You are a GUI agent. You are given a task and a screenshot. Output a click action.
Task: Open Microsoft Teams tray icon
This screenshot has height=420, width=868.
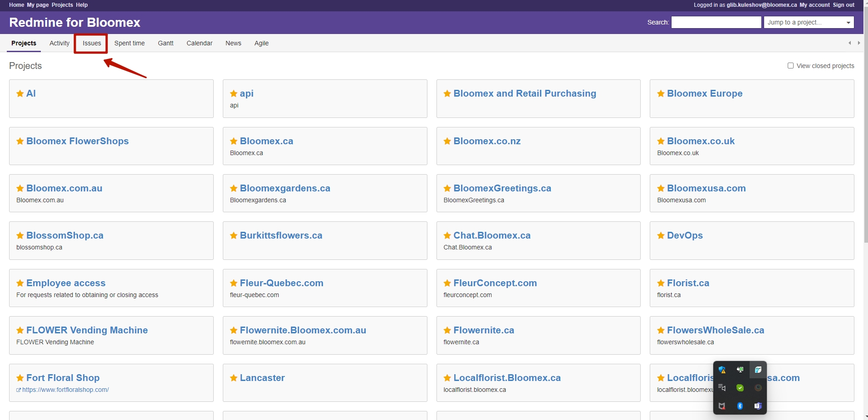tap(758, 406)
